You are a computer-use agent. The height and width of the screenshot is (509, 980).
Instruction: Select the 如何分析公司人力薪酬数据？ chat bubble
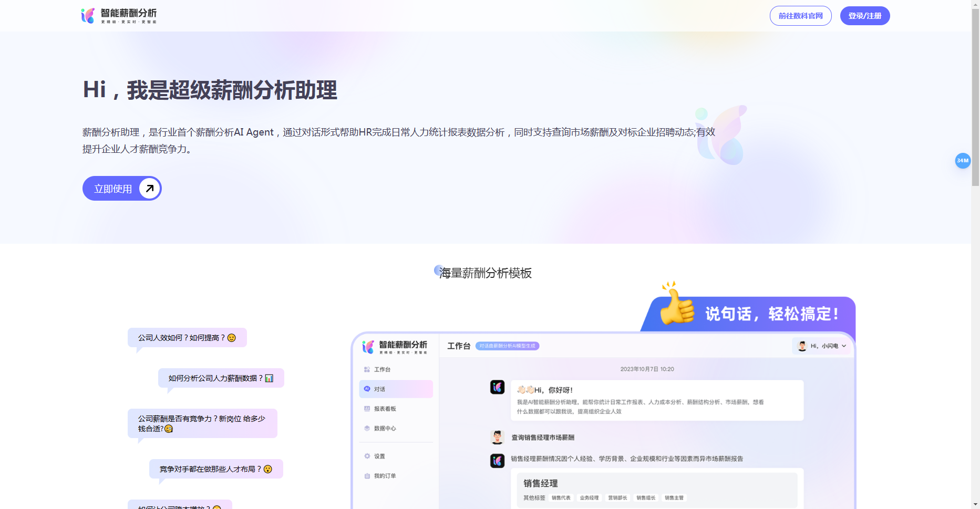[x=221, y=378]
